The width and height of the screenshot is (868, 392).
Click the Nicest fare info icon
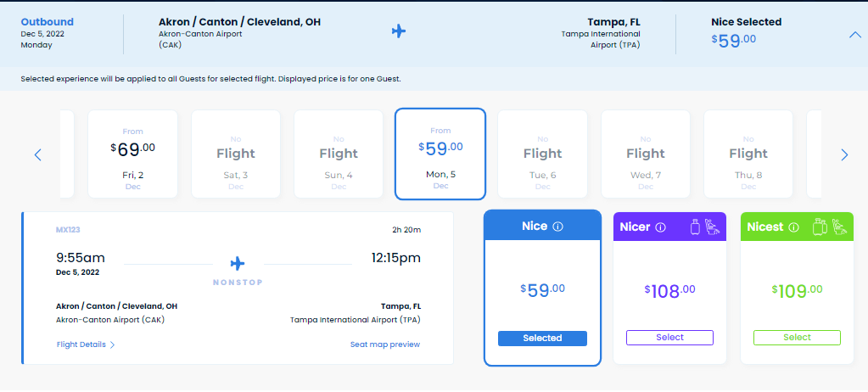coord(794,227)
